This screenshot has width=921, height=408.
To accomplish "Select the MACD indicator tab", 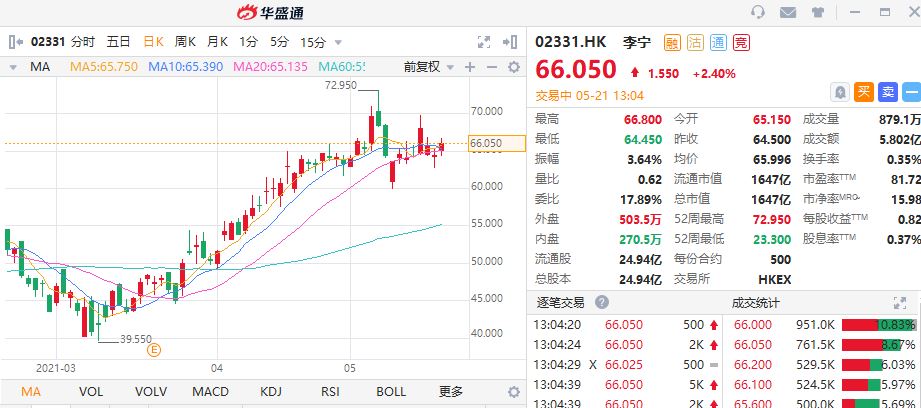I will pos(211,392).
